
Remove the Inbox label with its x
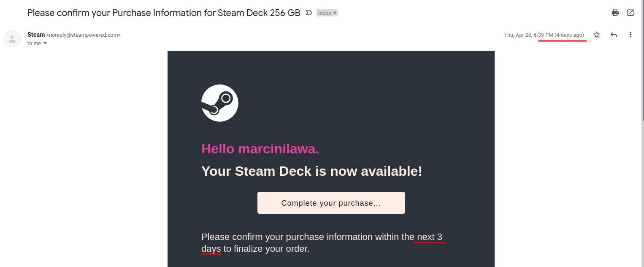click(335, 13)
